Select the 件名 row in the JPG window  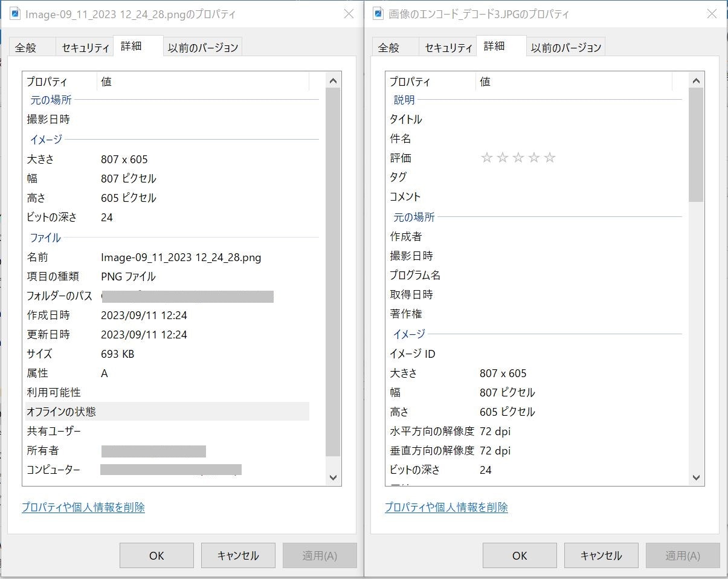click(529, 138)
